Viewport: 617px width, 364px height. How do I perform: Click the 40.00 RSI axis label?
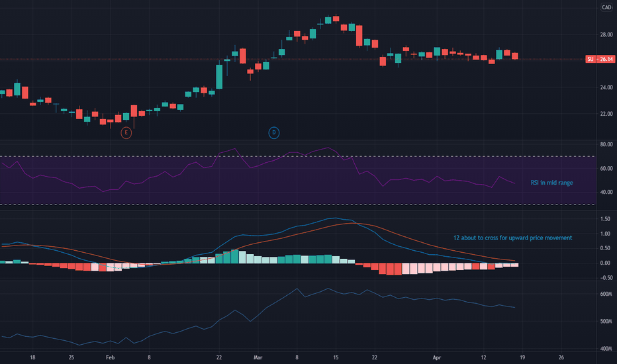(606, 192)
